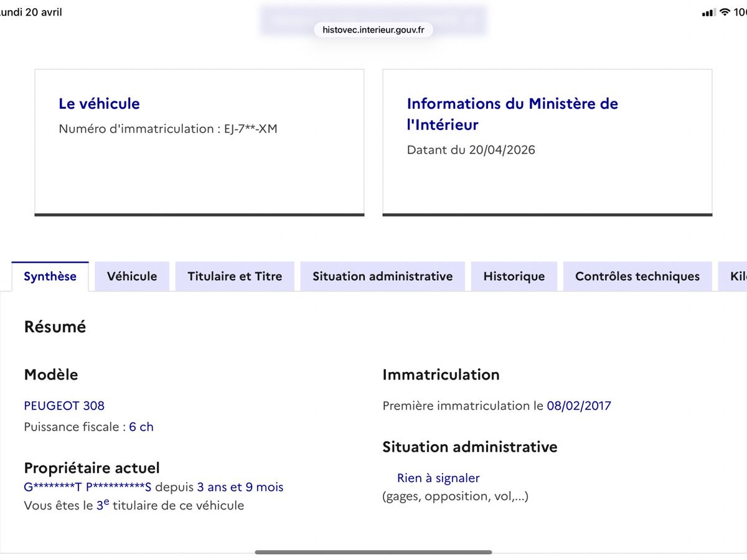
Task: Open the Titulaire et Titre tab
Action: tap(235, 276)
